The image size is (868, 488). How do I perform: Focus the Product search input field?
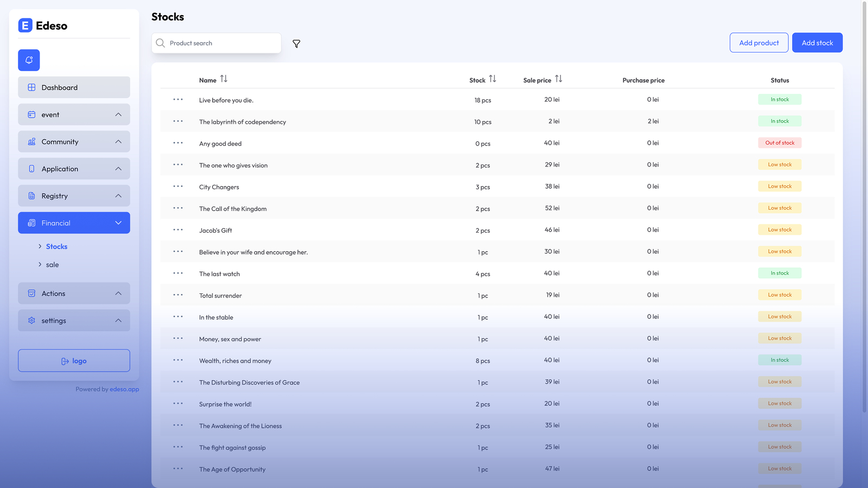[222, 43]
